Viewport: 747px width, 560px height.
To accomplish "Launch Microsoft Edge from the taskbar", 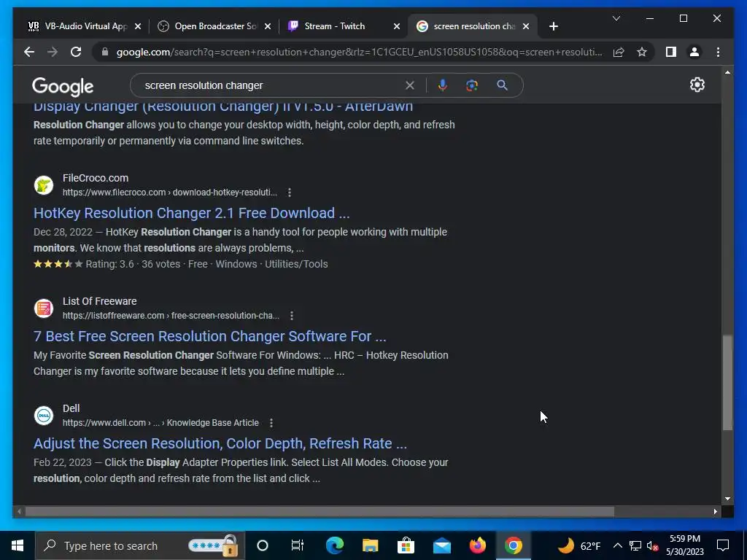I will (334, 545).
